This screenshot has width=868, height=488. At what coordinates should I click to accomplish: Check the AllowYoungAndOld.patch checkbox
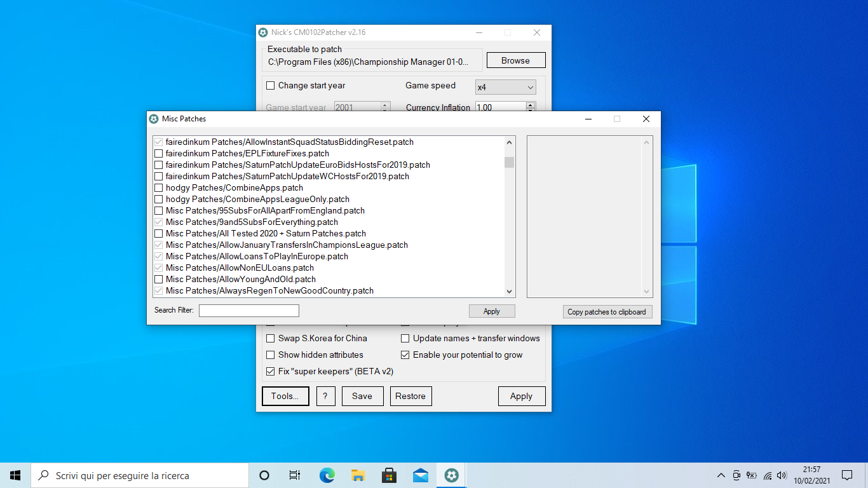(159, 279)
